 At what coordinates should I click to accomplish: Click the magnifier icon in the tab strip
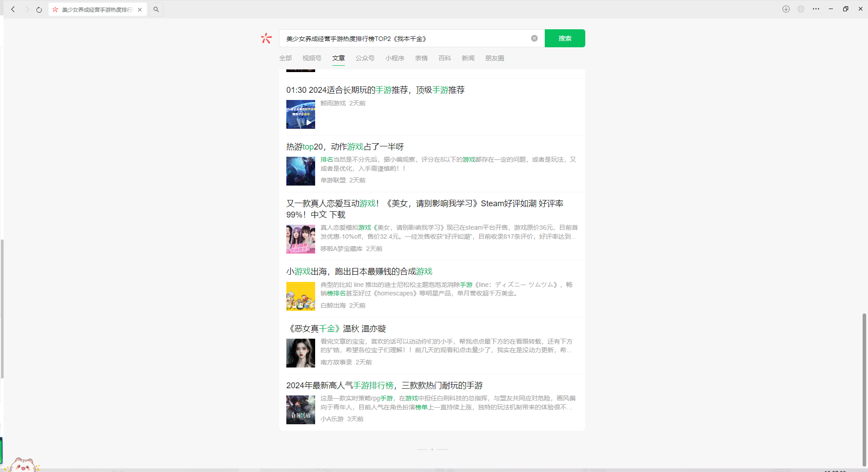[x=156, y=9]
